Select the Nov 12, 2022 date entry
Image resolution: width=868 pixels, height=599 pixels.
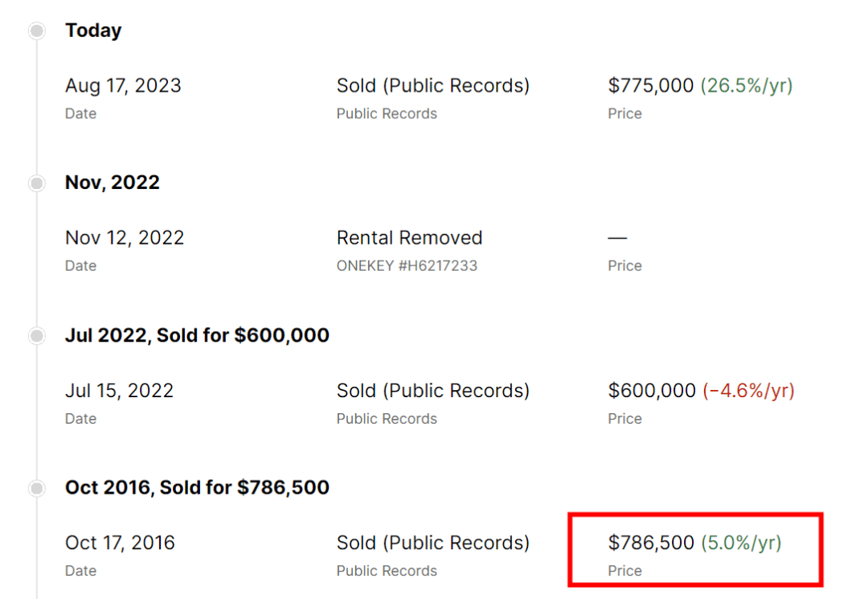(125, 238)
